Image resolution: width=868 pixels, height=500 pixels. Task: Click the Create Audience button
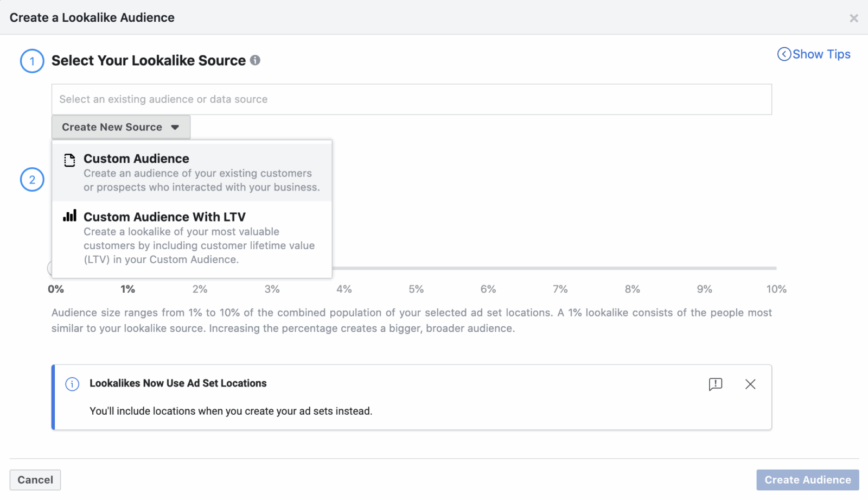[x=807, y=479]
